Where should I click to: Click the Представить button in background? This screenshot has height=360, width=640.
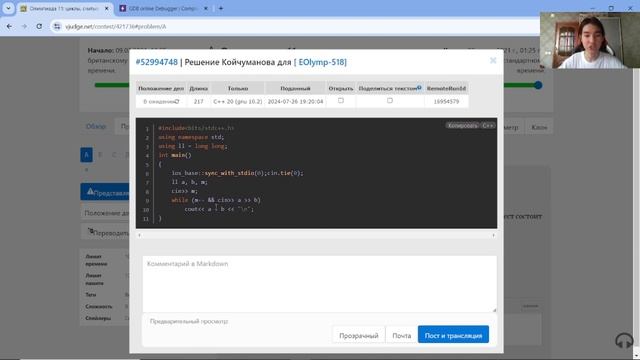[x=105, y=192]
